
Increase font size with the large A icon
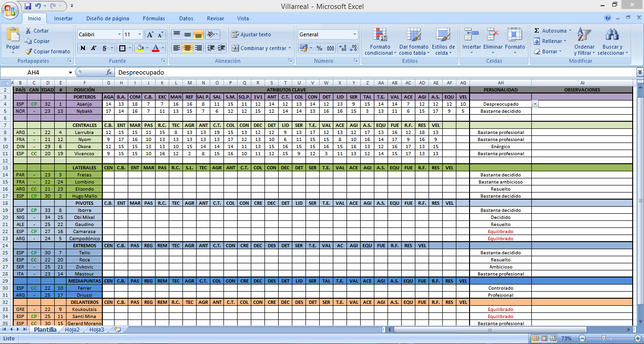tap(150, 34)
